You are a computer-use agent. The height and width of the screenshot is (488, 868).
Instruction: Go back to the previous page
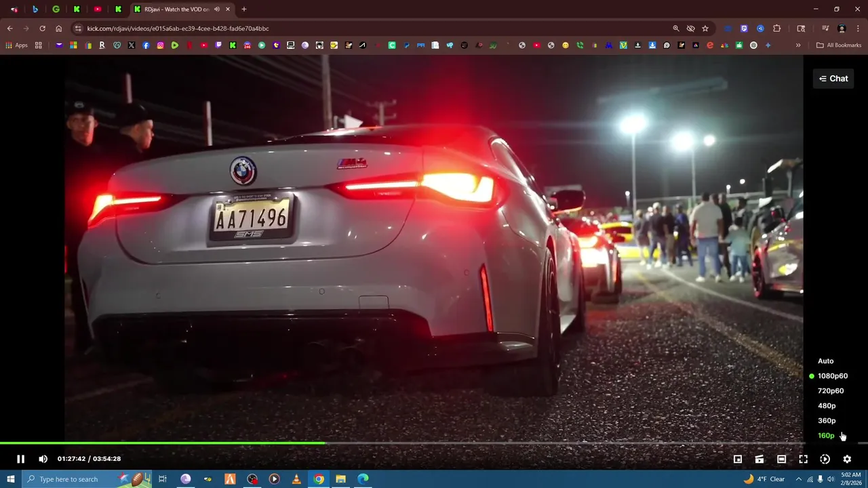(x=9, y=28)
